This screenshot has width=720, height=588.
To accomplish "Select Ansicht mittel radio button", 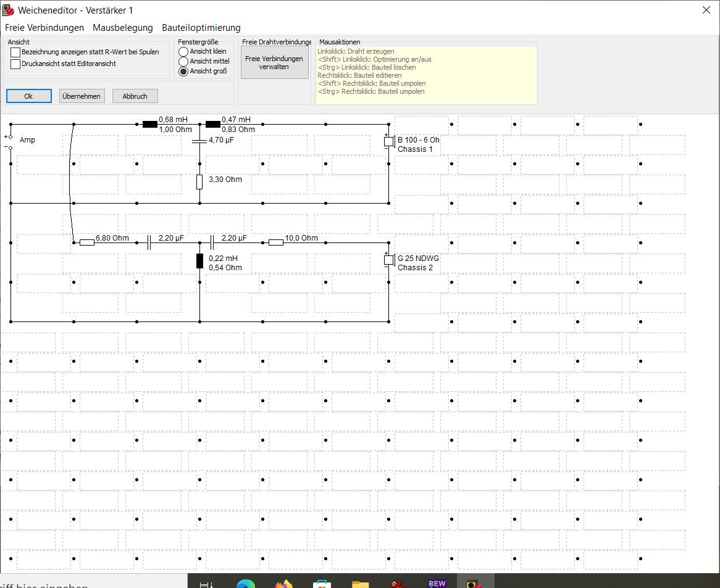I will coord(183,62).
